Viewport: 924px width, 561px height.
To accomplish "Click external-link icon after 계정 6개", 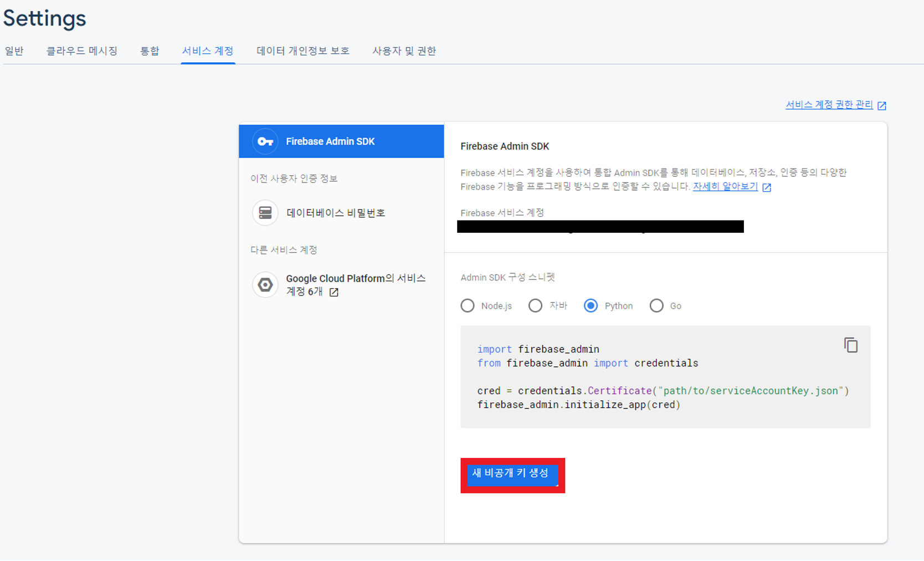I will [333, 292].
